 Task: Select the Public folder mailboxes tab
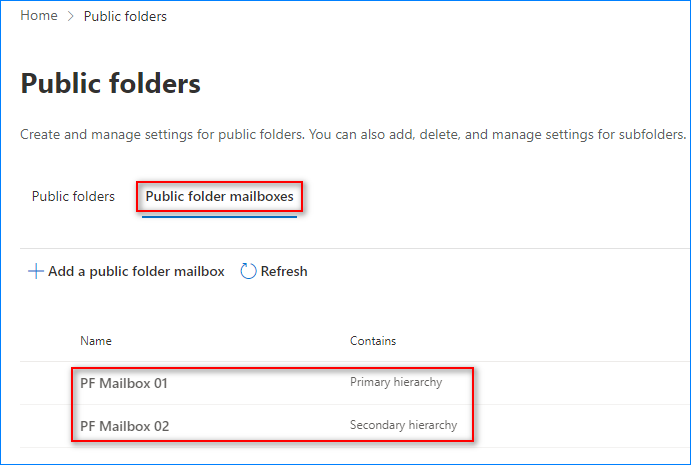click(x=219, y=196)
